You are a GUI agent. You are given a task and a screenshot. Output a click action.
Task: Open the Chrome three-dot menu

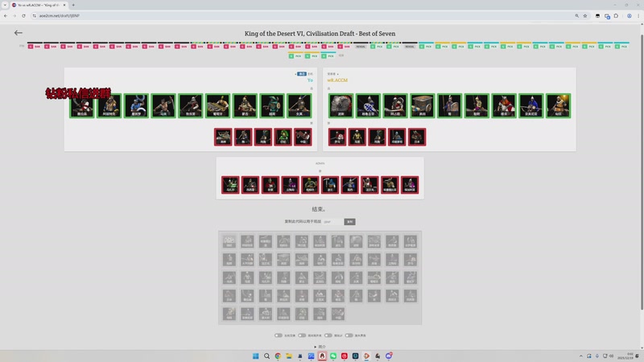pos(638,15)
